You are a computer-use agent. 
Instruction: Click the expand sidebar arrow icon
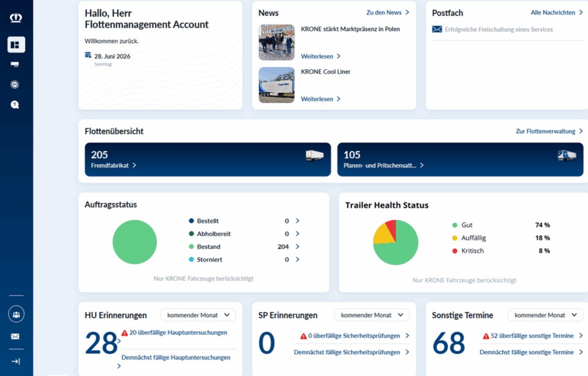(16, 362)
